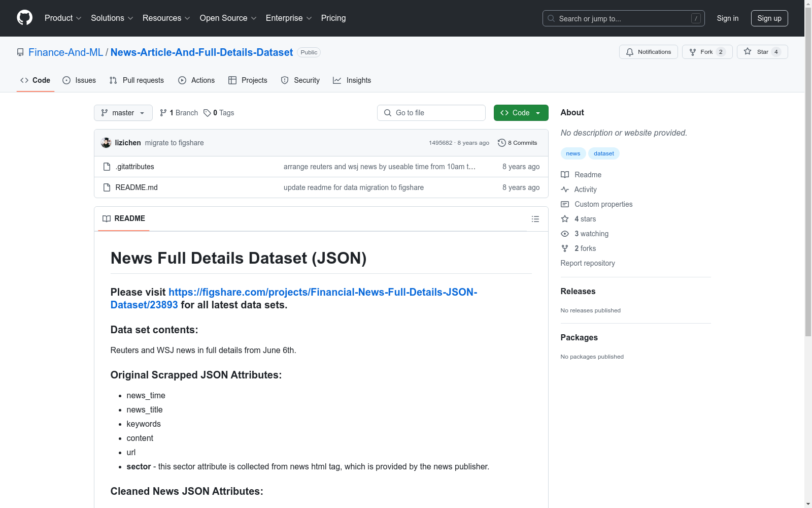Open the Packages section heading

tap(579, 337)
